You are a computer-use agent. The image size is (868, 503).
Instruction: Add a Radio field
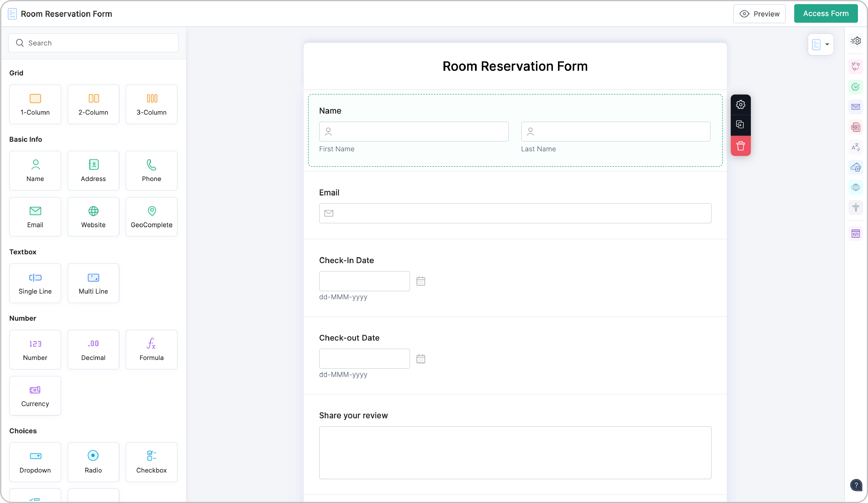click(x=93, y=462)
